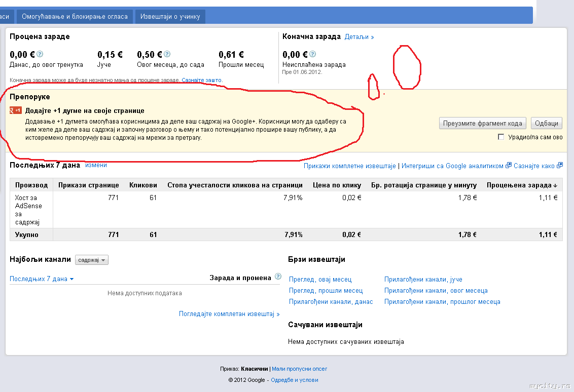Image resolution: width=574 pixels, height=392 pixels.
Task: Click the Додајте +1 дугме на своје странице heading
Action: [85, 110]
